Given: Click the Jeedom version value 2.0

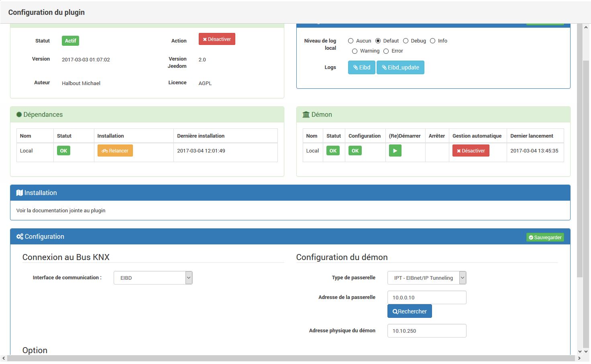Looking at the screenshot, I should tap(202, 60).
